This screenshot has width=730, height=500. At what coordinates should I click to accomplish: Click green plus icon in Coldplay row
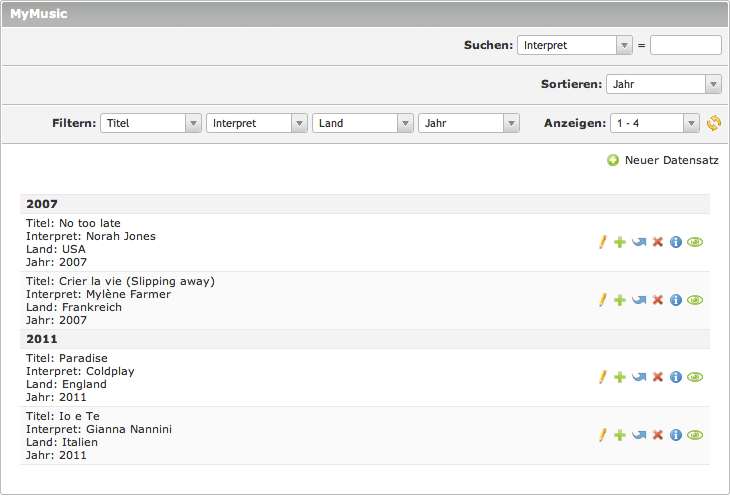(x=620, y=377)
